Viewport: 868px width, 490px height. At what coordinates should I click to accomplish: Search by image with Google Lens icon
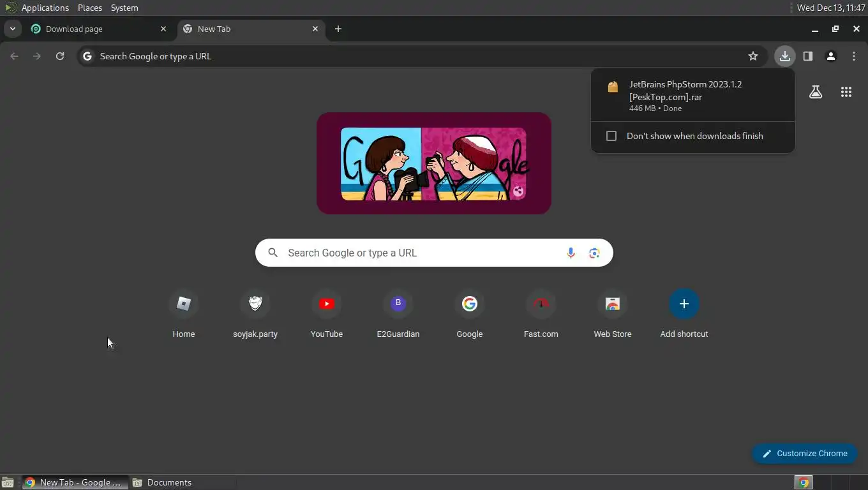(x=594, y=253)
